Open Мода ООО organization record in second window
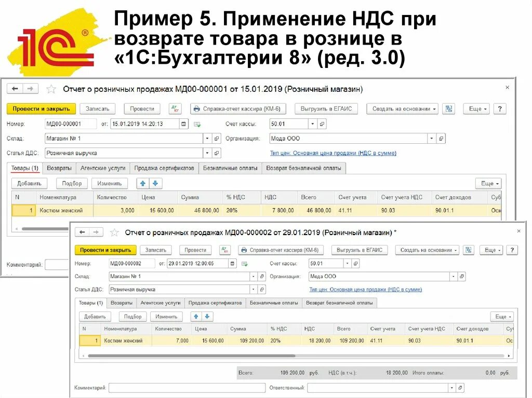 point(461,277)
